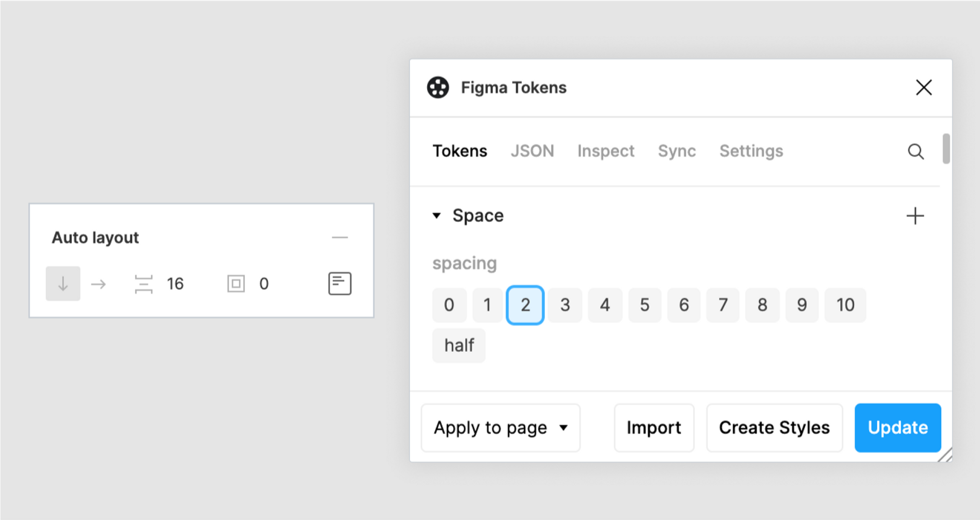Set vertical auto layout direction
Viewport: 980px width, 520px height.
[x=63, y=284]
